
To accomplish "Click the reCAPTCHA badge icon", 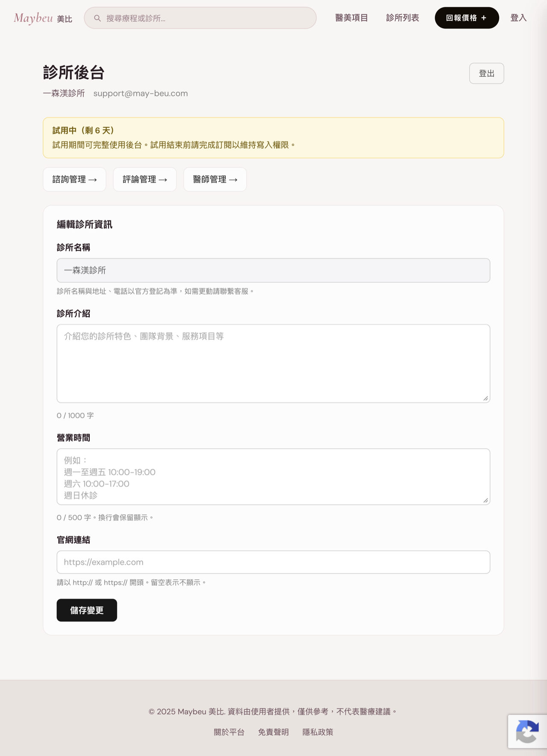I will [527, 731].
